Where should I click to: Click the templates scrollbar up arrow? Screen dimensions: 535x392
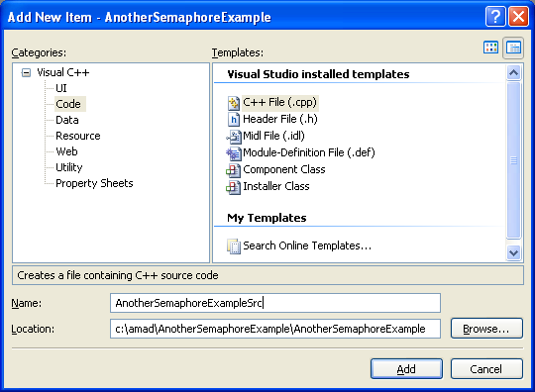tap(513, 73)
